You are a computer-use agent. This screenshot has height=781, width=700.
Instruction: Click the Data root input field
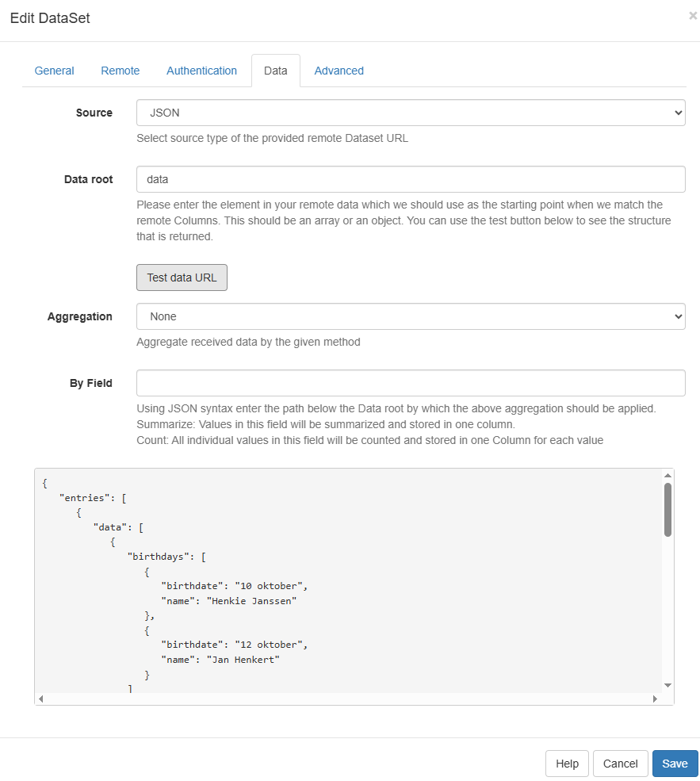[410, 179]
